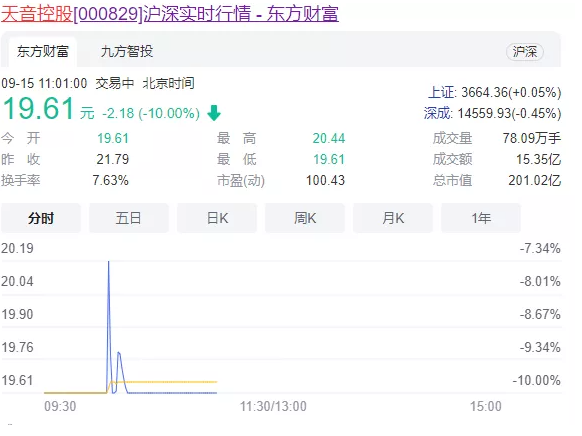Click the 11:30/13:00 time axis marker
Viewport: 582px width, 436px height.
coord(273,406)
